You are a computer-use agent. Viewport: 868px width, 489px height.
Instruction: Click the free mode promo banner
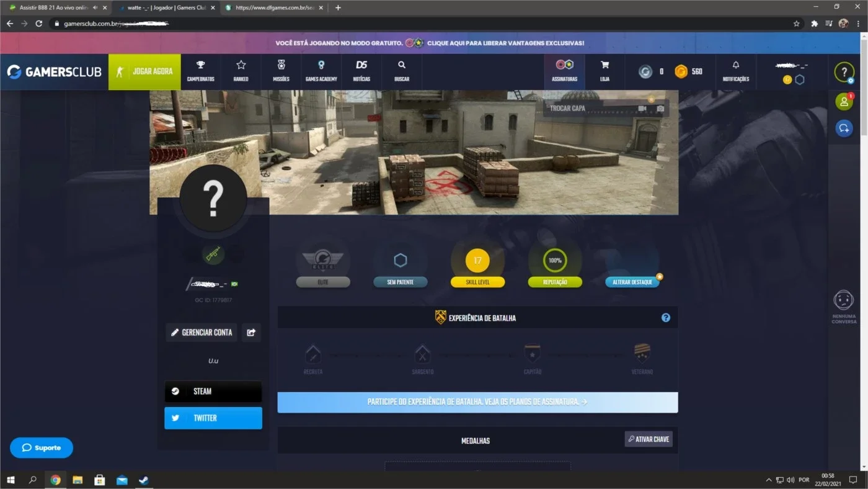coord(430,43)
